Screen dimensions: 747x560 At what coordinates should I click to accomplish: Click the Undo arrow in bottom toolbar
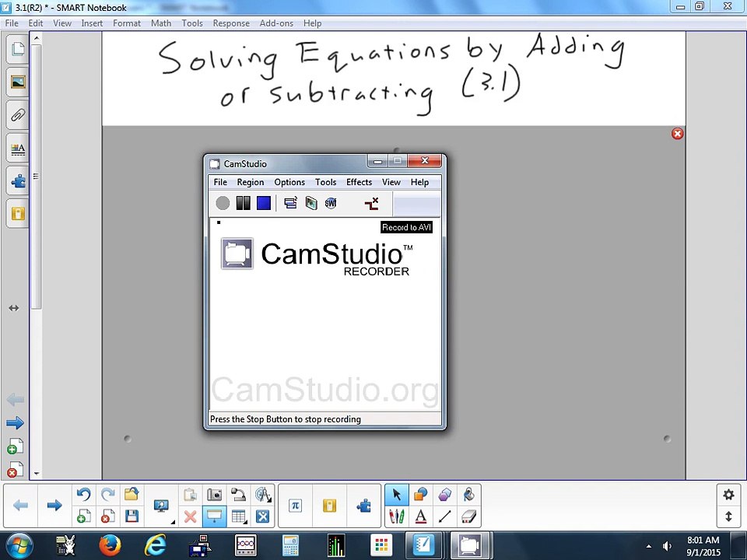click(x=84, y=495)
